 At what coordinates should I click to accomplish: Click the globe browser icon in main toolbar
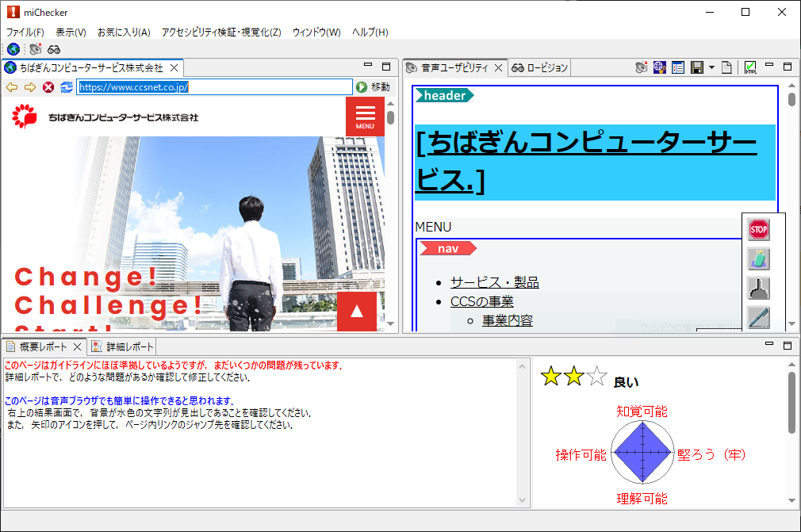pos(13,49)
